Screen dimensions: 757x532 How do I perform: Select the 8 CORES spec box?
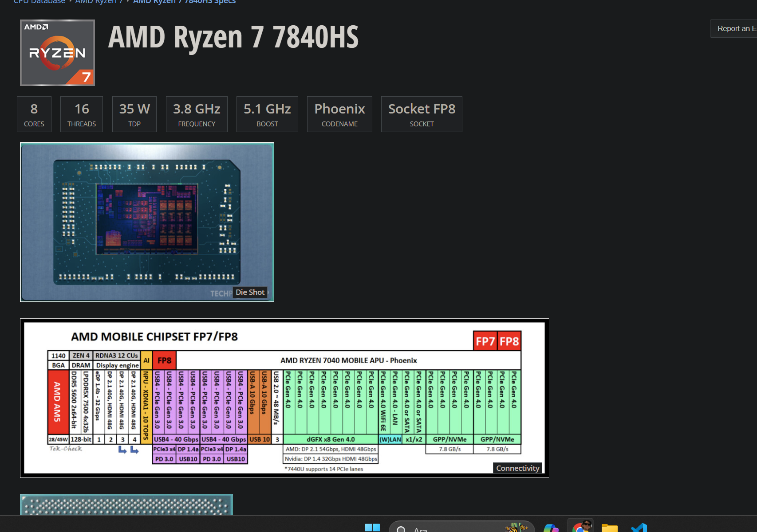(34, 114)
